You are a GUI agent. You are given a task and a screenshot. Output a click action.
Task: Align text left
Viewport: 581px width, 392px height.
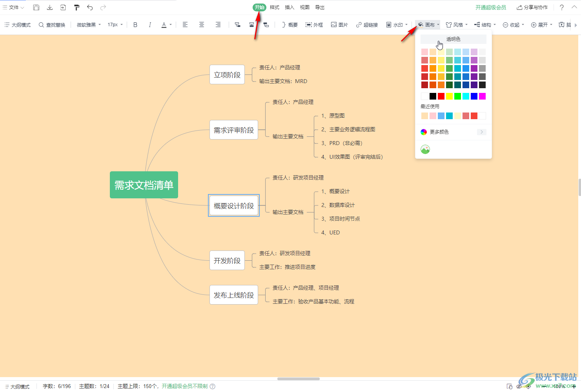(x=185, y=25)
